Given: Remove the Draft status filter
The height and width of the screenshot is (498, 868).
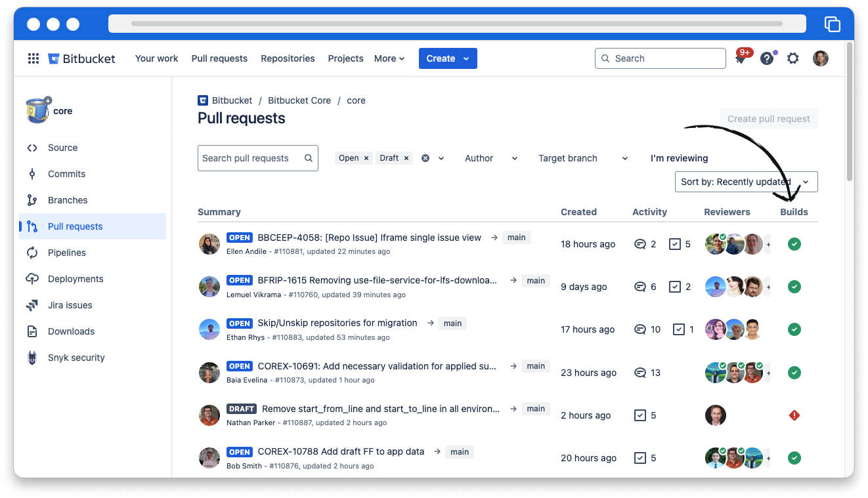Looking at the screenshot, I should pyautogui.click(x=406, y=158).
